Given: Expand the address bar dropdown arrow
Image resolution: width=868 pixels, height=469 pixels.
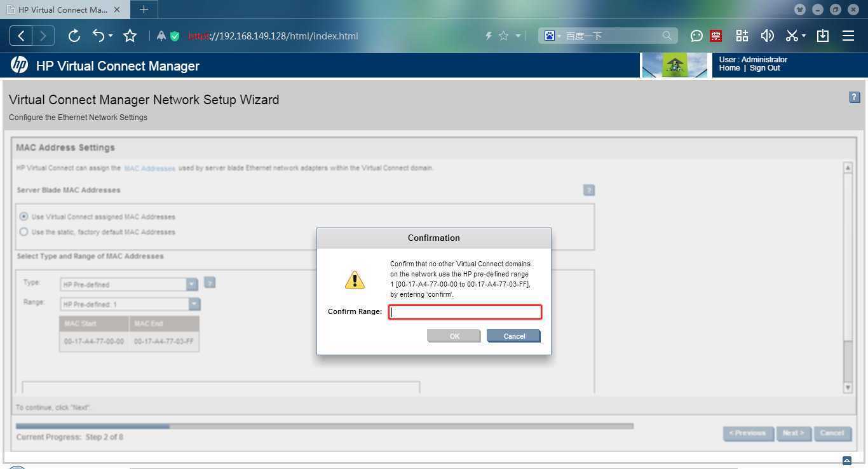Looking at the screenshot, I should point(519,36).
